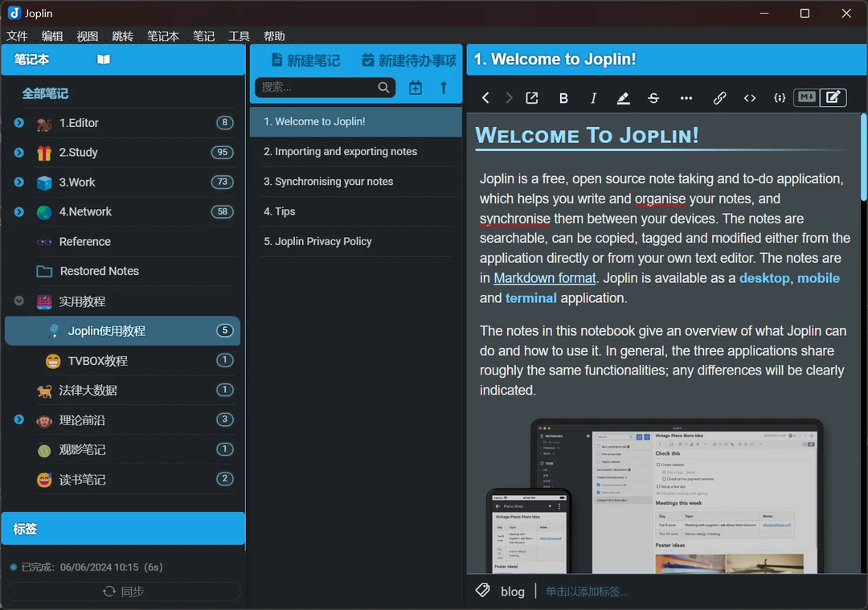
Task: Insert a hyperlink using the link icon
Action: tap(719, 98)
